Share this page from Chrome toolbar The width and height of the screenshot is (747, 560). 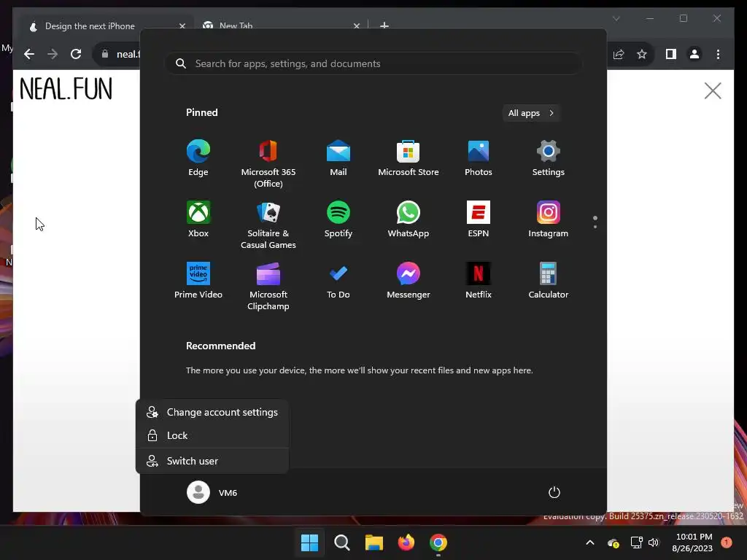click(x=619, y=54)
